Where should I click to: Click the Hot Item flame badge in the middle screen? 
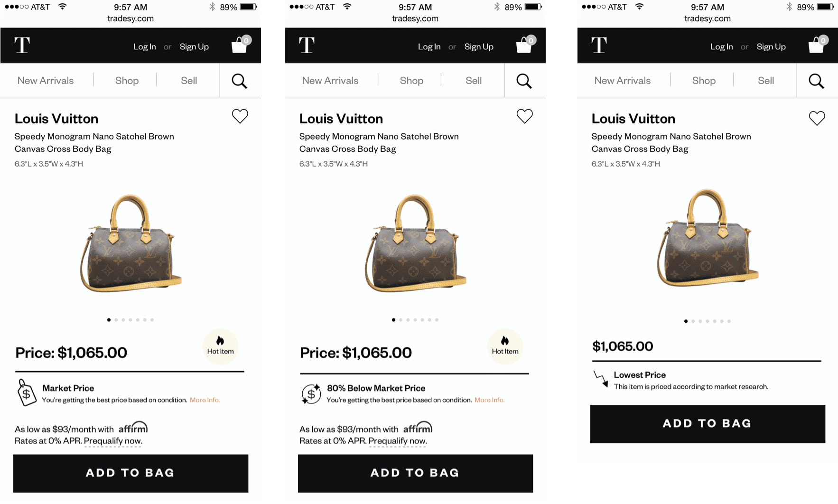505,346
